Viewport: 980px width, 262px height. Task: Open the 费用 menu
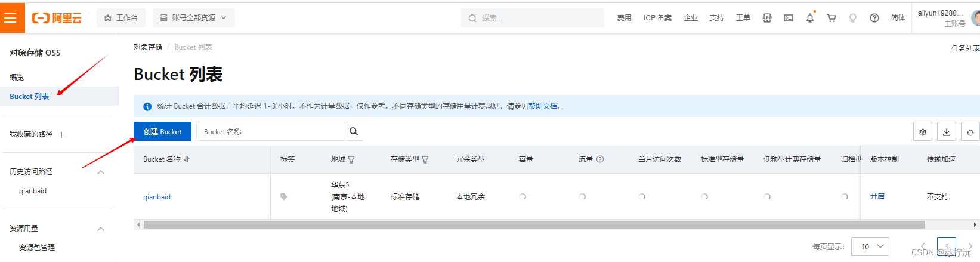click(x=625, y=18)
